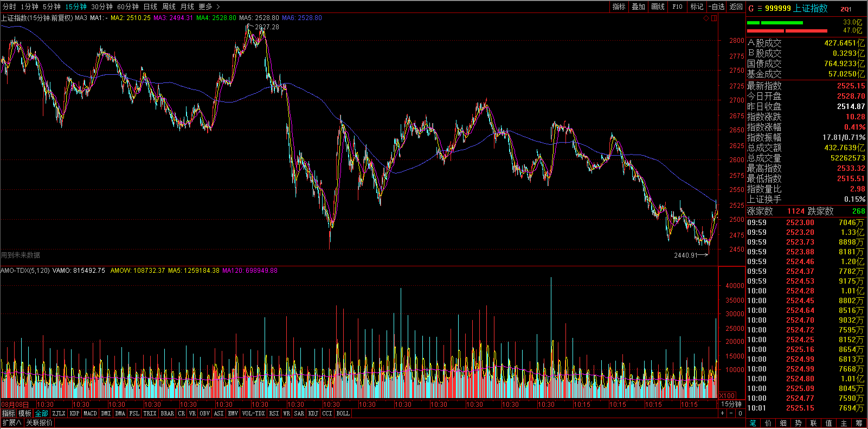Select the 模板 template tab

25,413
